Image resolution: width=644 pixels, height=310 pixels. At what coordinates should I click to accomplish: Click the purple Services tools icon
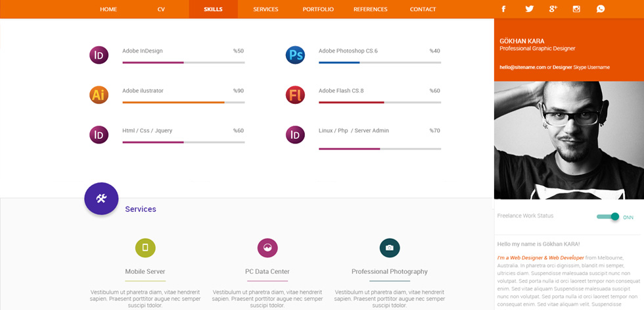pos(101,199)
